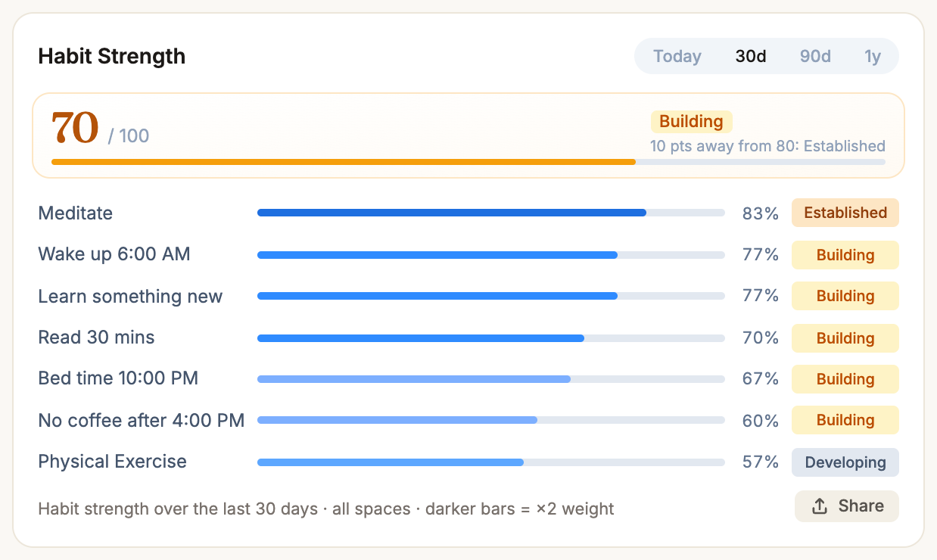Click the orange overall score progress bar

468,162
